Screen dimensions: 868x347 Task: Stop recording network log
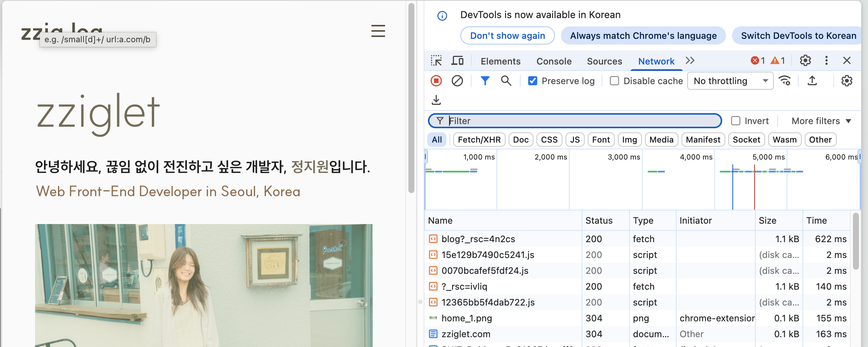(x=436, y=81)
